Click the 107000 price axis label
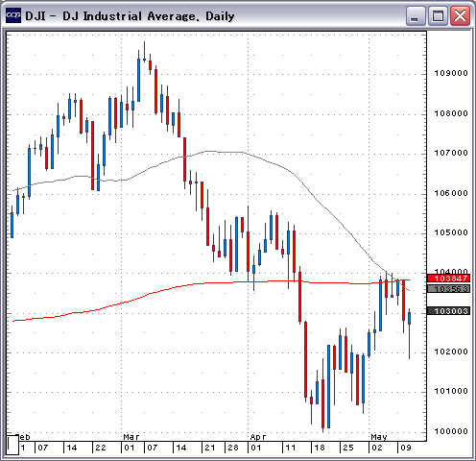 pyautogui.click(x=451, y=153)
